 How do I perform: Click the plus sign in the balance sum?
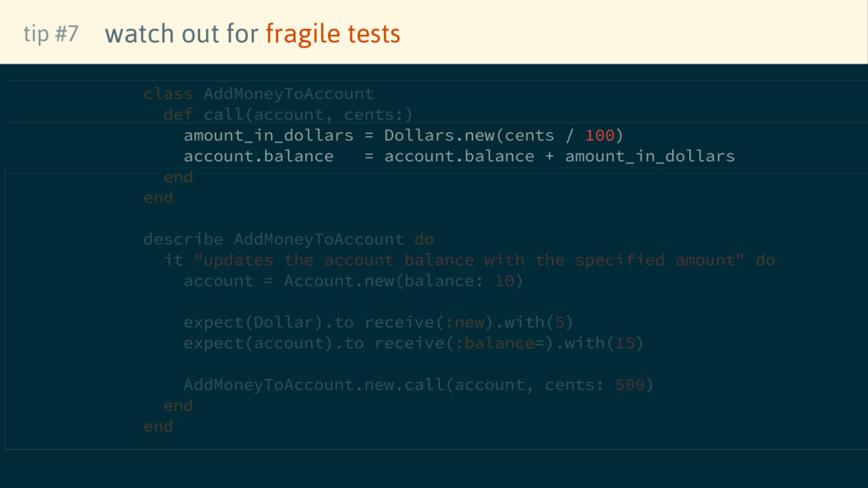550,156
